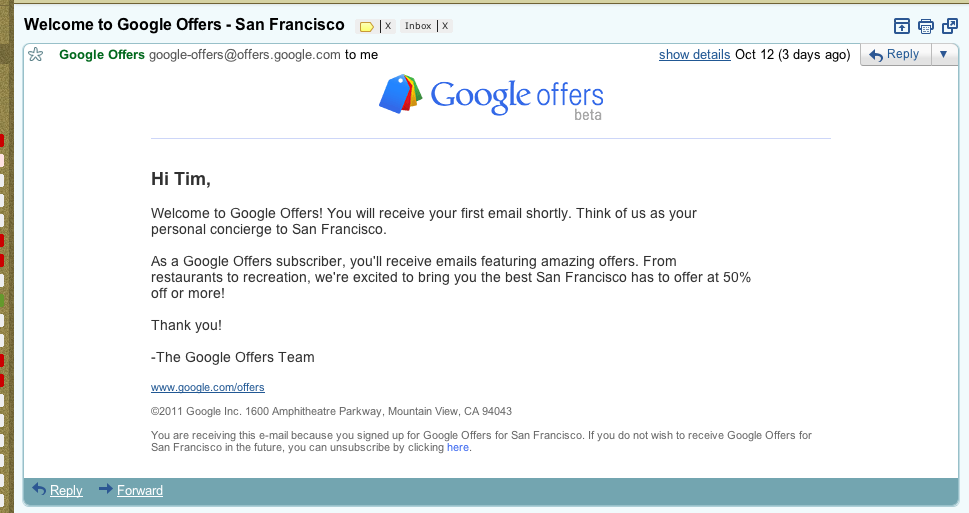
Task: Star this Google Offers email
Action: pos(36,55)
